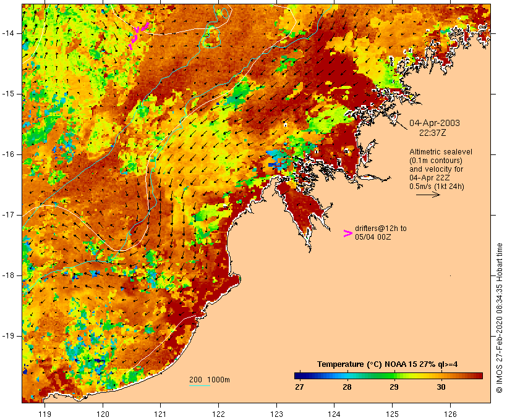Click the 28 label under colorbar
The image size is (507, 420).
click(x=347, y=387)
